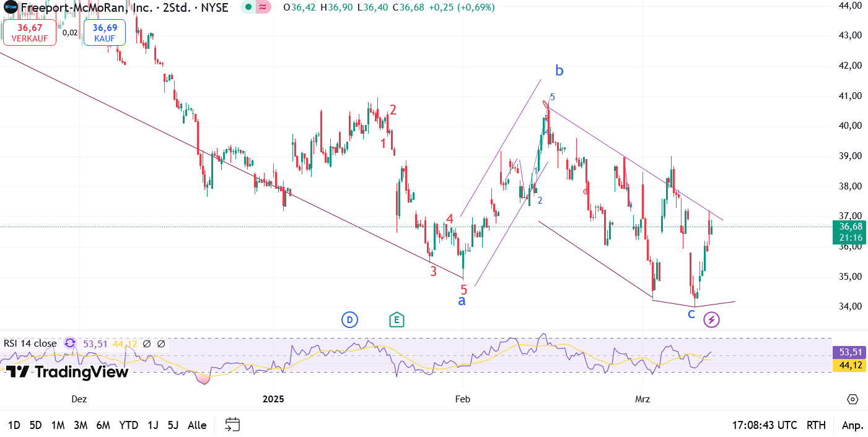Screen dimensions: 868x437
Task: Select the 5J five-year range
Action: pos(173,425)
